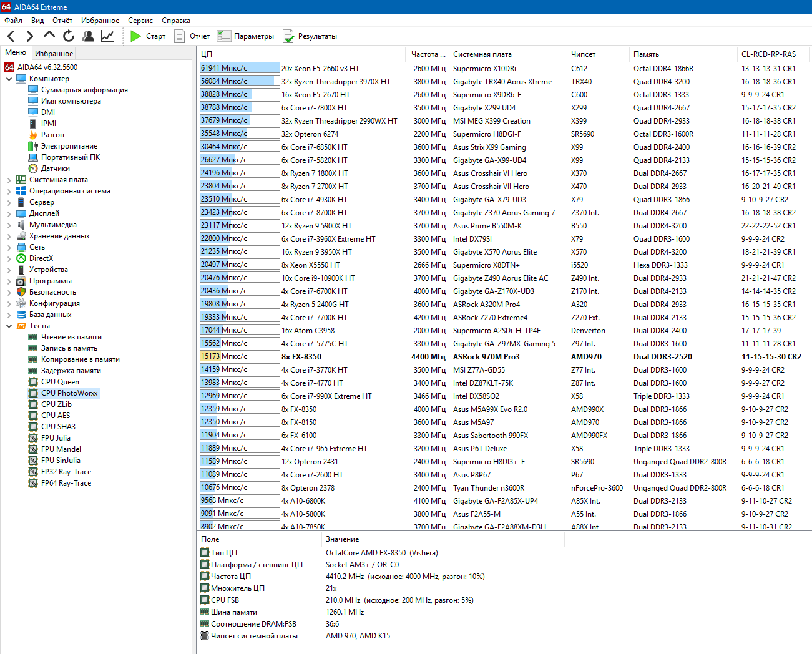Refresh the page with the circular arrow icon
812x654 pixels.
(x=69, y=36)
